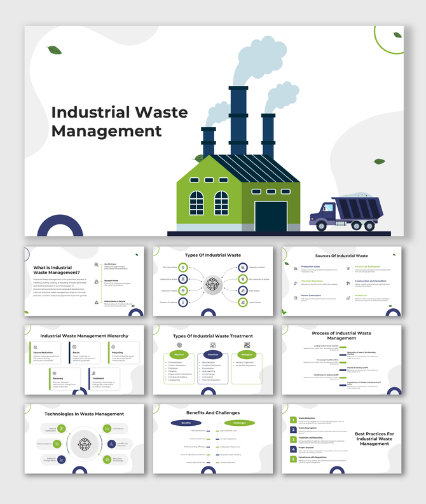Click the Recovery hierarchy card
The width and height of the screenshot is (426, 504).
(65, 379)
